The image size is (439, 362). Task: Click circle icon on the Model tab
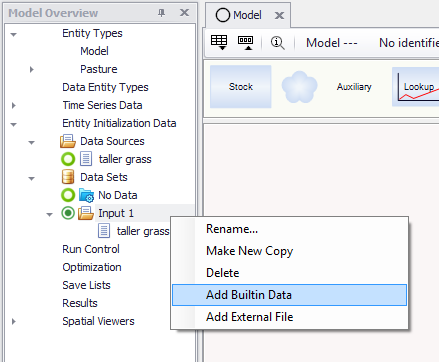(x=223, y=15)
